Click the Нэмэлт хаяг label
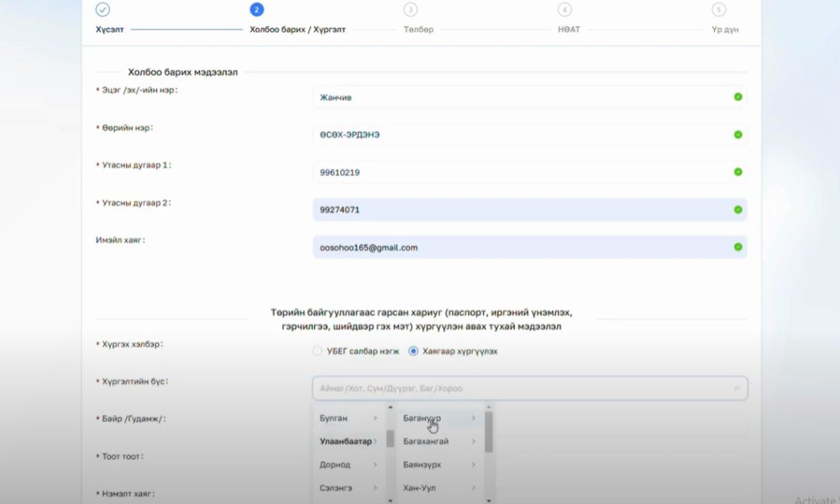This screenshot has width=840, height=504. point(128,493)
